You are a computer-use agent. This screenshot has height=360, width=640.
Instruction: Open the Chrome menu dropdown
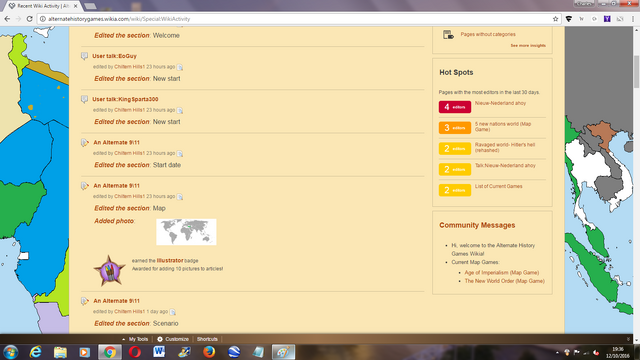coord(633,19)
